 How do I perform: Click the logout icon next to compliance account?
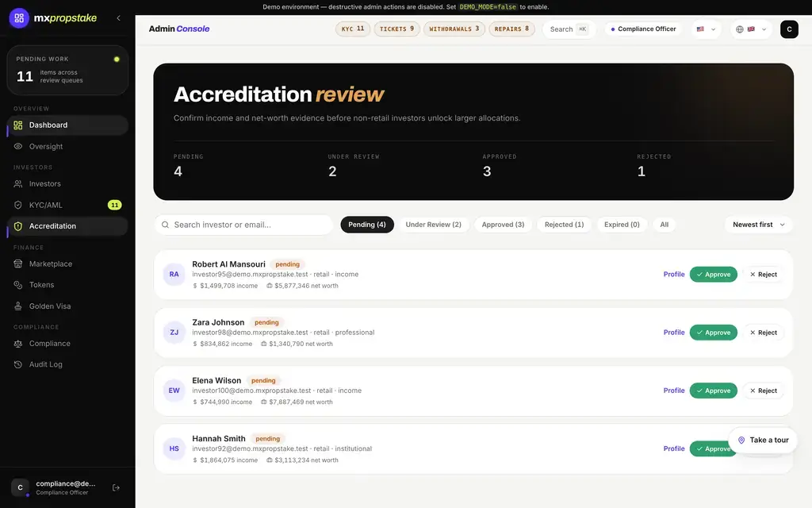click(116, 488)
